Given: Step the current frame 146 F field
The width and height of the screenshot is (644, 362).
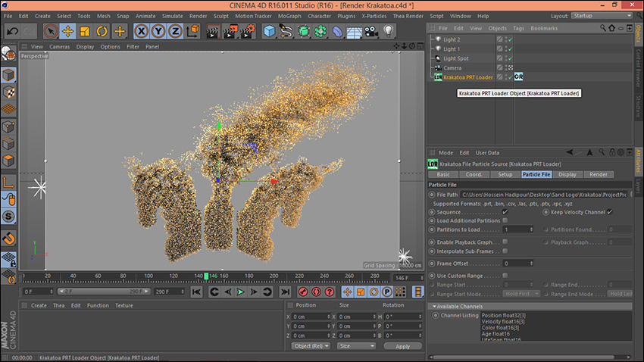Looking at the screenshot, I should 422,278.
